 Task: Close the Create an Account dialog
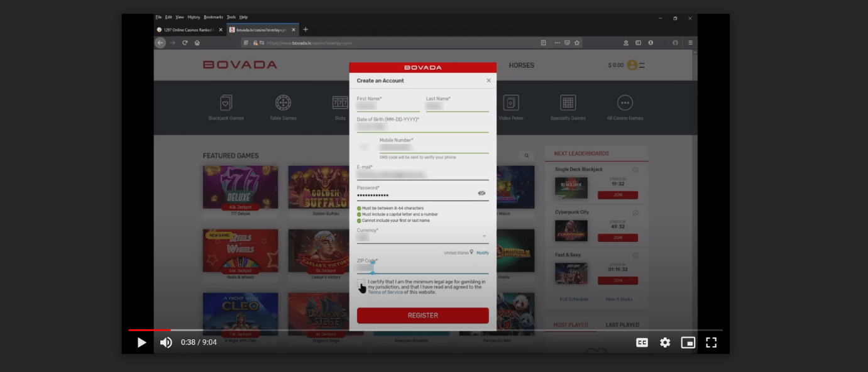pos(489,80)
